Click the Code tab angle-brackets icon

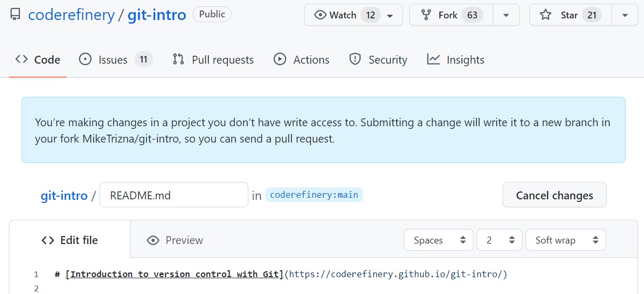(x=22, y=59)
